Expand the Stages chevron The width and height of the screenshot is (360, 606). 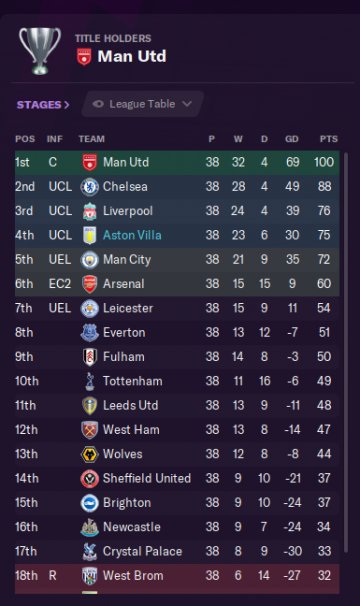coord(67,105)
